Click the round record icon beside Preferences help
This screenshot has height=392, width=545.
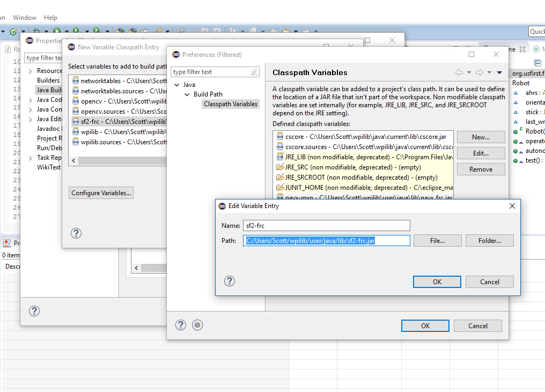coord(197,325)
